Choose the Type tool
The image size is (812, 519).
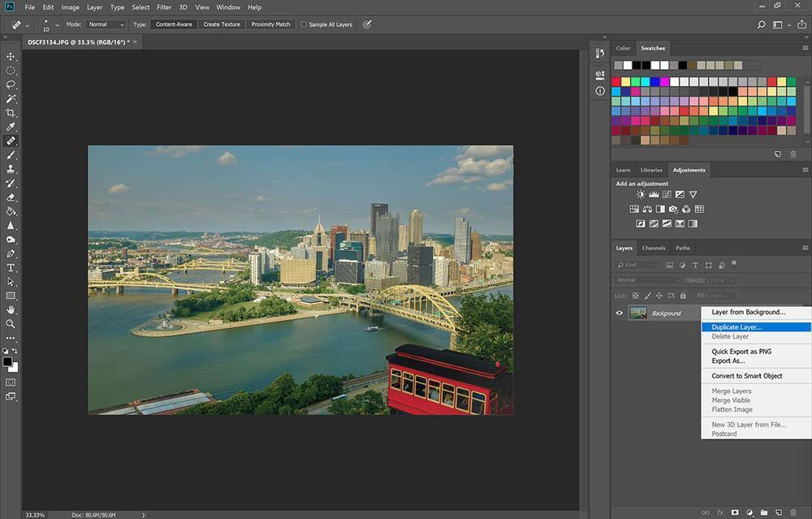pos(11,267)
